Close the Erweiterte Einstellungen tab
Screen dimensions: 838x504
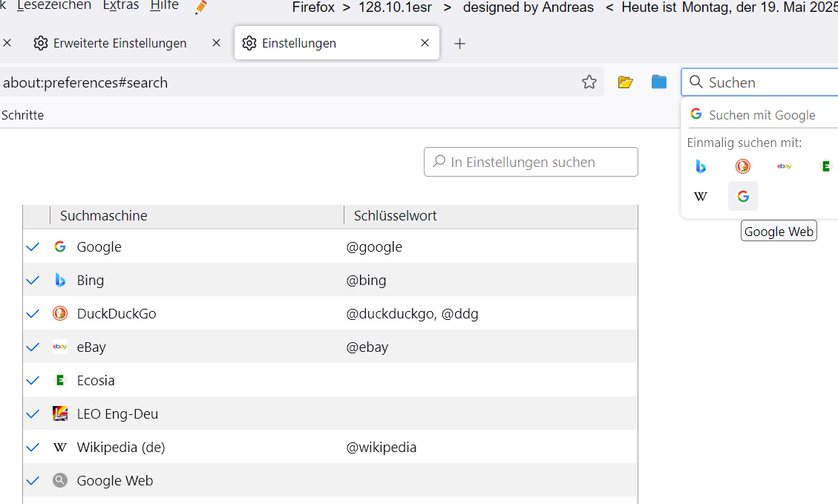tap(217, 43)
